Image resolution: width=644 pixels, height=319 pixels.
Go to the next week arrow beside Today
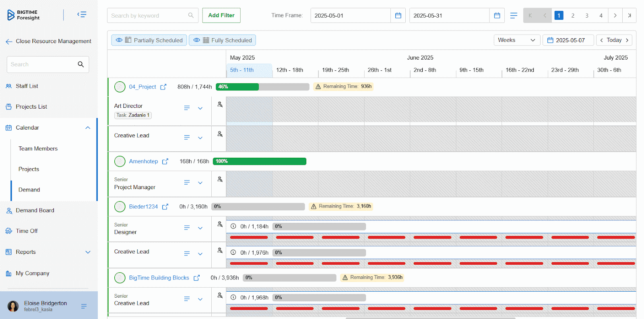(627, 40)
